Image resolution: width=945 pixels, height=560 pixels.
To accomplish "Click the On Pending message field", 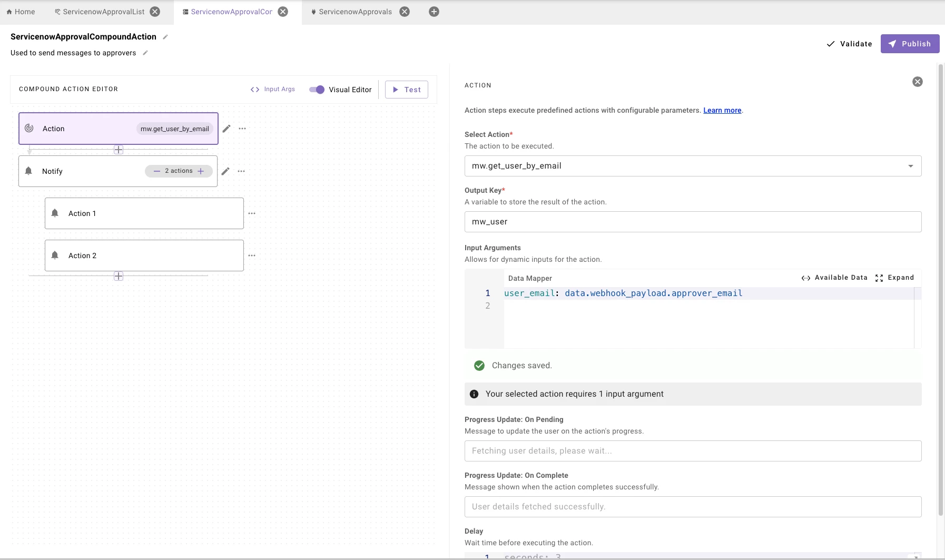I will [x=693, y=451].
